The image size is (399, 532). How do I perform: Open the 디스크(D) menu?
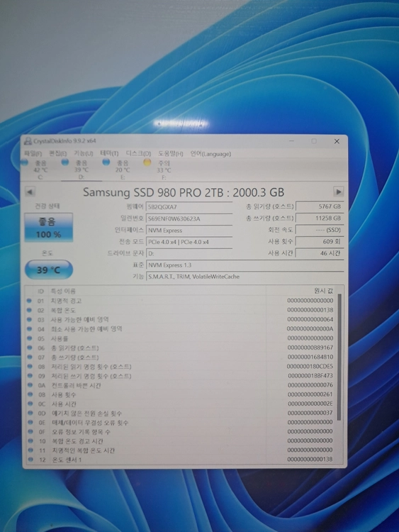pos(138,154)
